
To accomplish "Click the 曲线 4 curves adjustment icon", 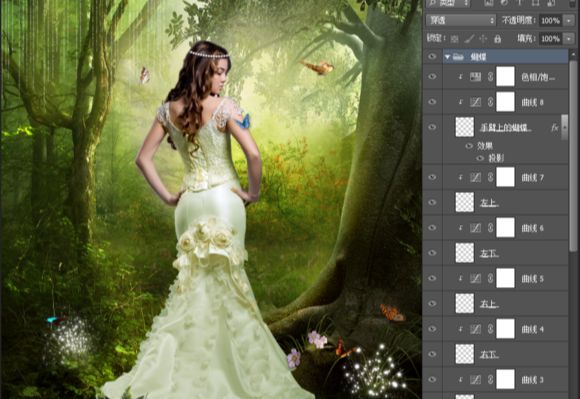I will (x=475, y=329).
